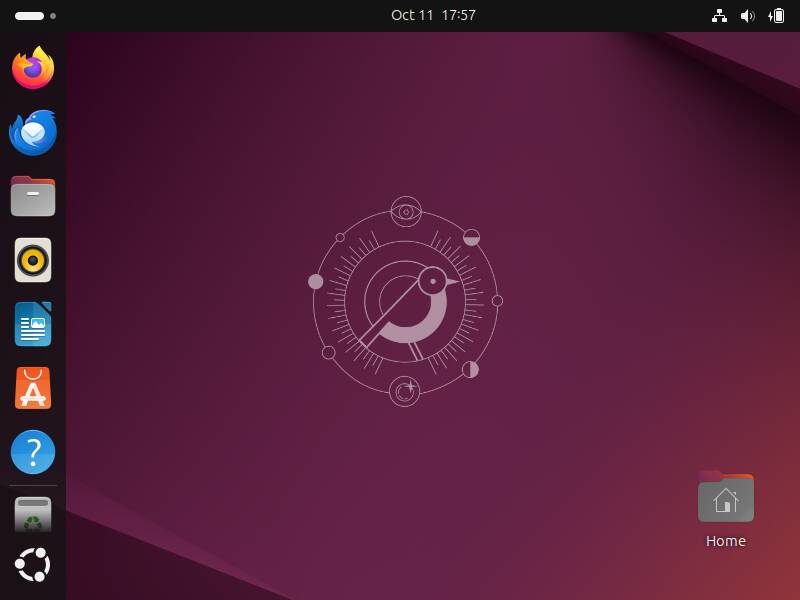Open the orange App Center icon
800x600 pixels.
tap(33, 388)
